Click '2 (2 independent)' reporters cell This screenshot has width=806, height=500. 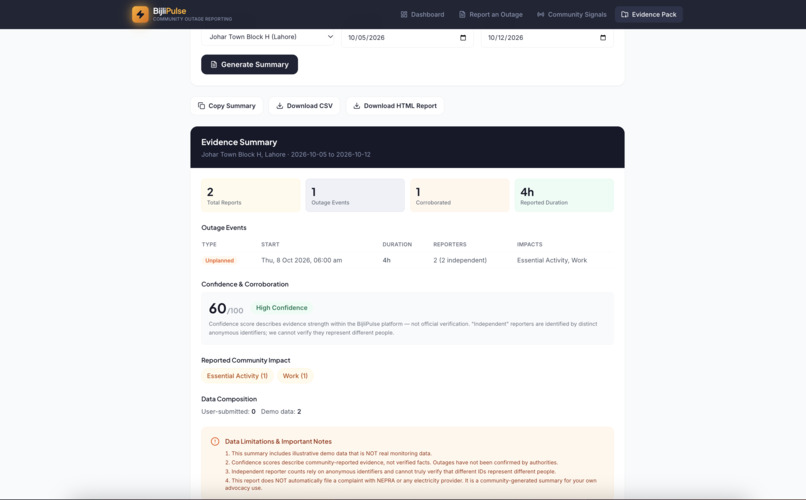(x=460, y=261)
